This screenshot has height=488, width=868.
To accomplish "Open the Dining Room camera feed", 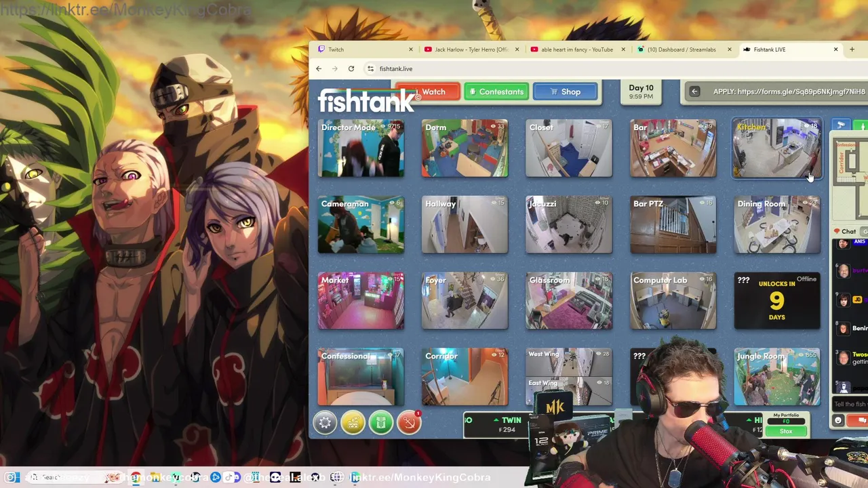I will (x=777, y=225).
